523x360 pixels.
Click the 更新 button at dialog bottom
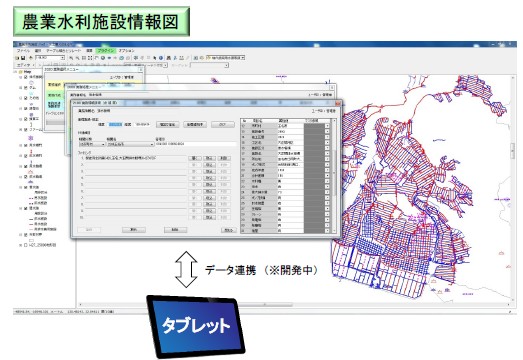click(x=133, y=230)
